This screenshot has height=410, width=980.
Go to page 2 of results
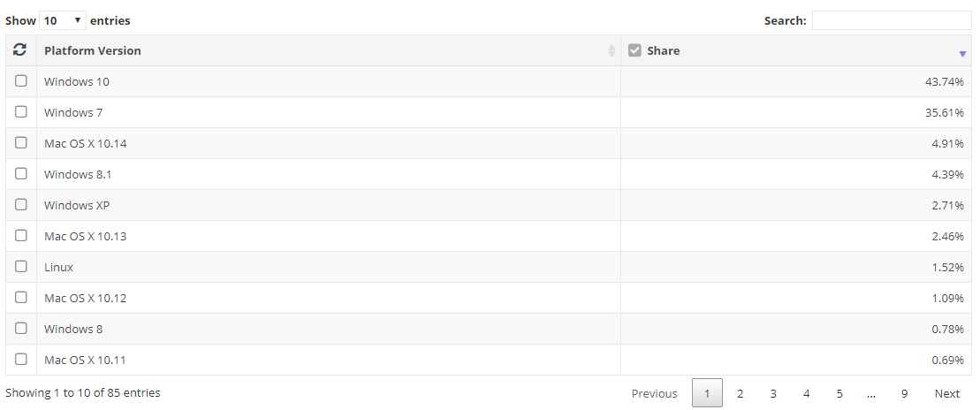tap(740, 393)
